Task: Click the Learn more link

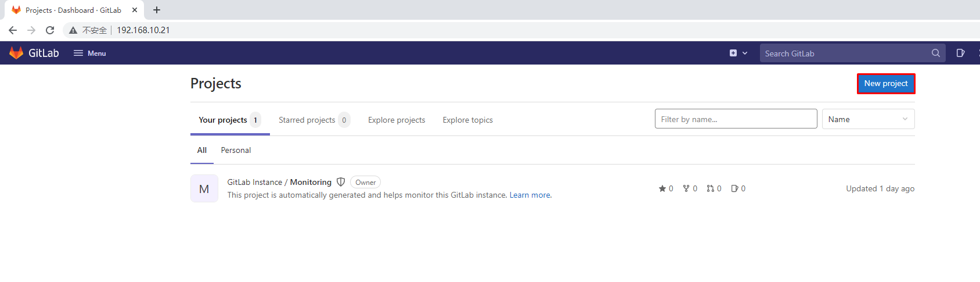Action: (530, 195)
